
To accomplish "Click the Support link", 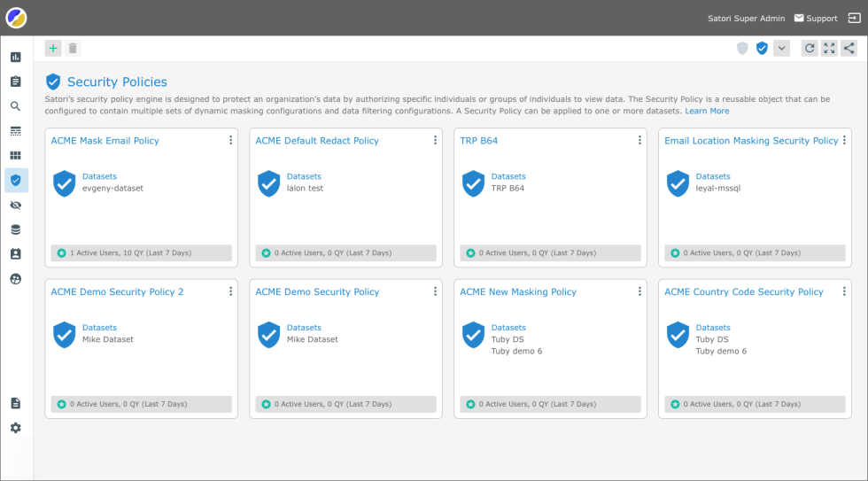I will coord(816,19).
